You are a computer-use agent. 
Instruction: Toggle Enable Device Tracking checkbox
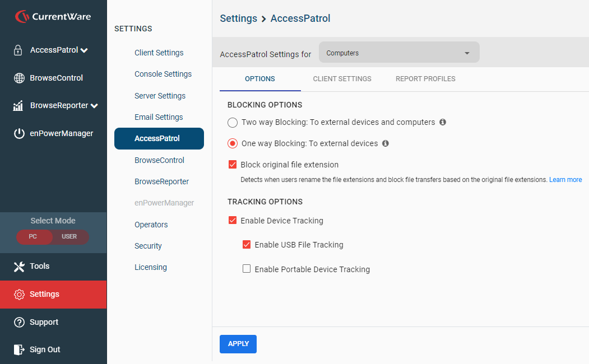(x=233, y=220)
